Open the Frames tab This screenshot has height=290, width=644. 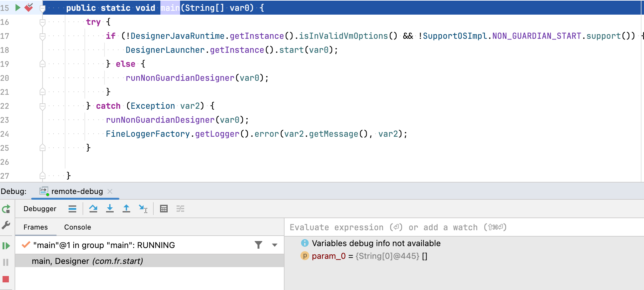[36, 227]
